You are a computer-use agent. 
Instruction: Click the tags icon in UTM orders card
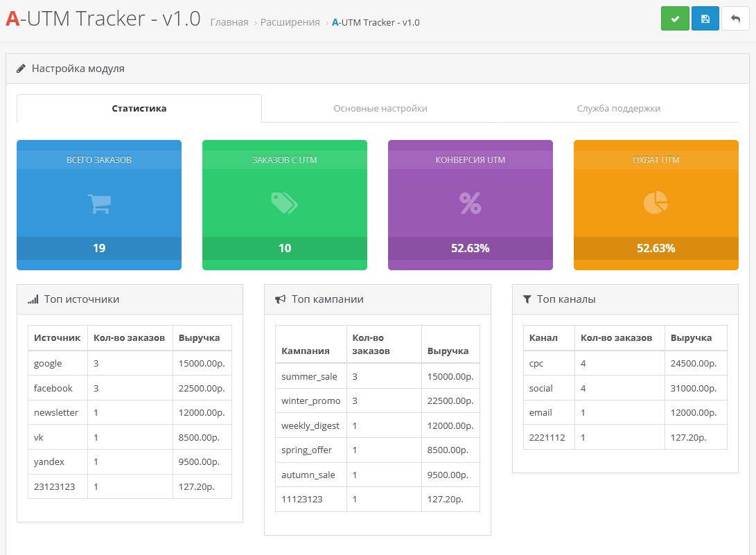pyautogui.click(x=284, y=203)
